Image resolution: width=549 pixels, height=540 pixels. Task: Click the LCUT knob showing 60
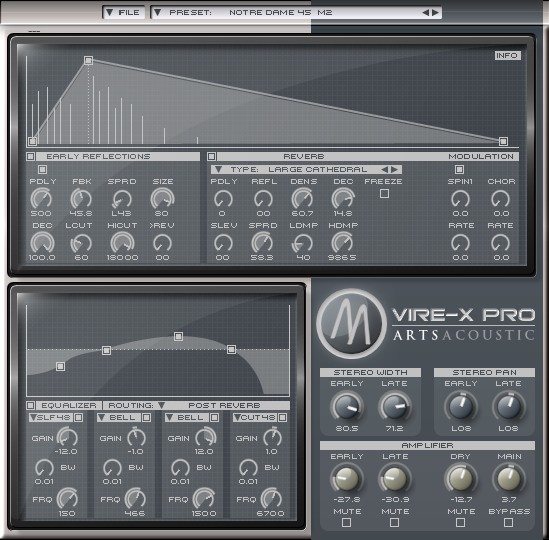click(81, 243)
